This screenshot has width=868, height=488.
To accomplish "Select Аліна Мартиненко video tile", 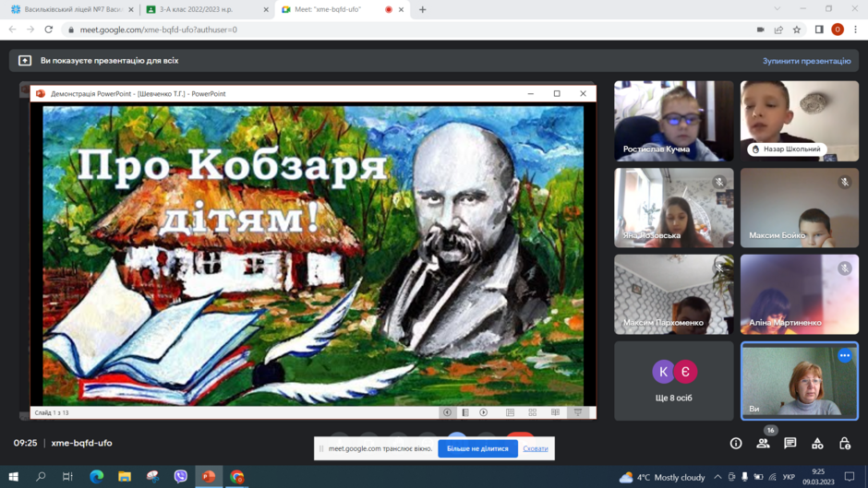I will tap(800, 294).
